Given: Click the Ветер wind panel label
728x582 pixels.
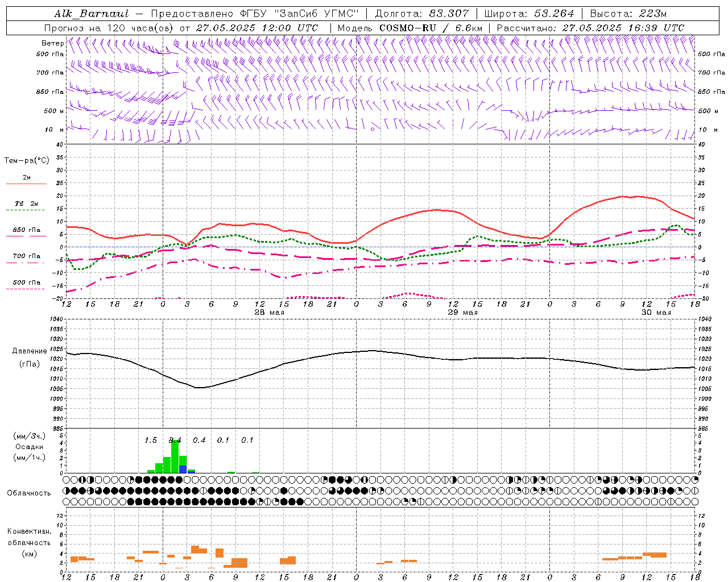Looking at the screenshot, I should coord(52,43).
